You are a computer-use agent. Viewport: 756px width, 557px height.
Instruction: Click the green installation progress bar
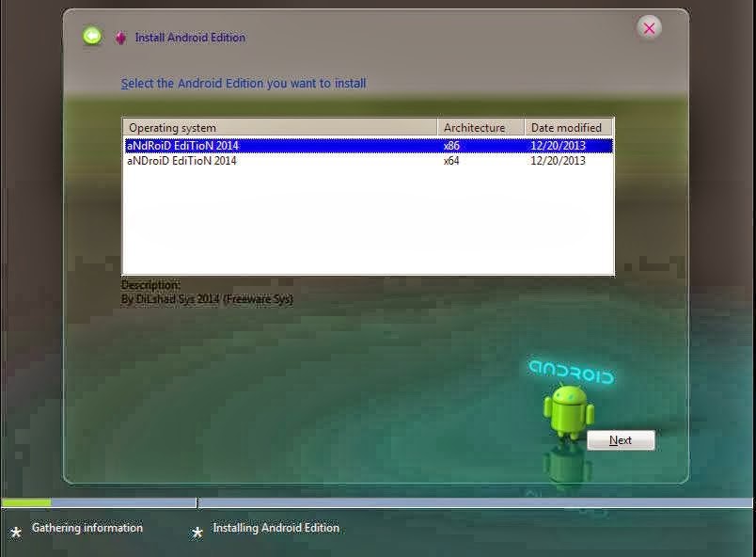point(28,502)
